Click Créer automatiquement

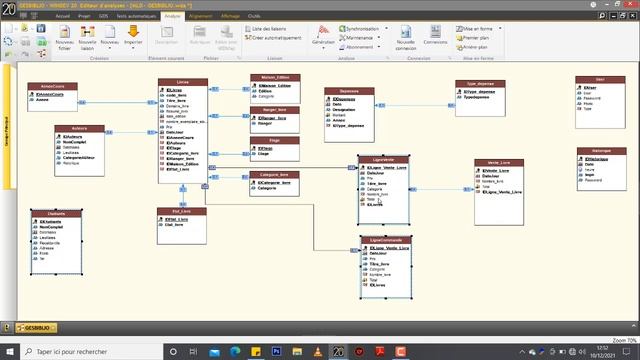[x=273, y=38]
